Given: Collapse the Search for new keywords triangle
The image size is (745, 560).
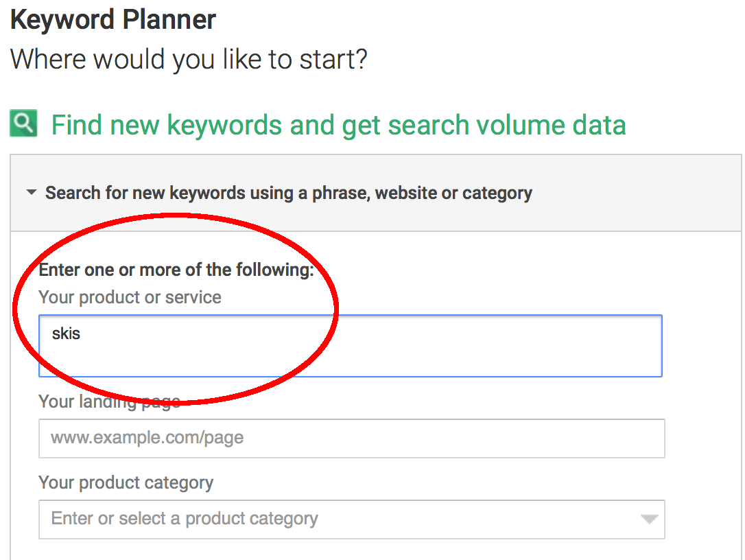Looking at the screenshot, I should tap(31, 194).
